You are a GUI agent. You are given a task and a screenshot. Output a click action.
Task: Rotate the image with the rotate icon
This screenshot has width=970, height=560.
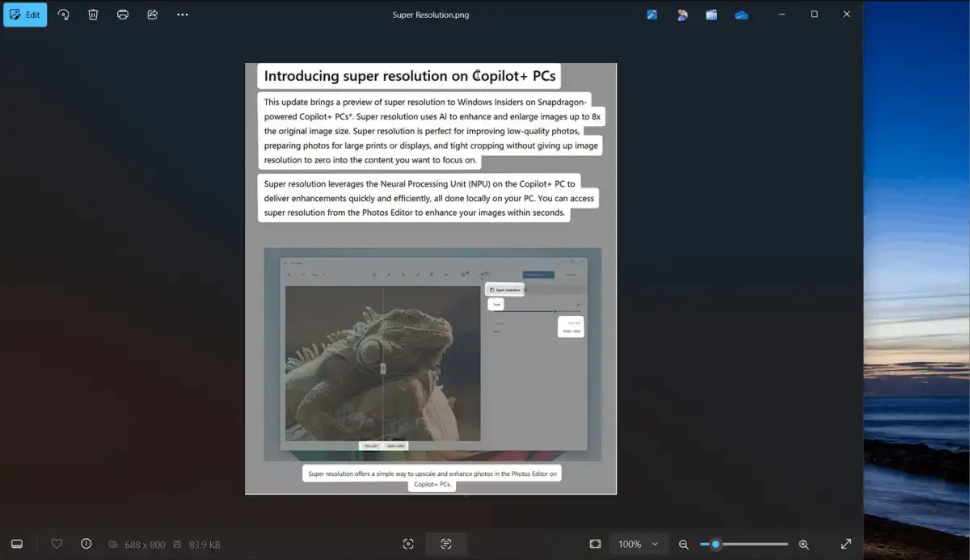tap(63, 15)
